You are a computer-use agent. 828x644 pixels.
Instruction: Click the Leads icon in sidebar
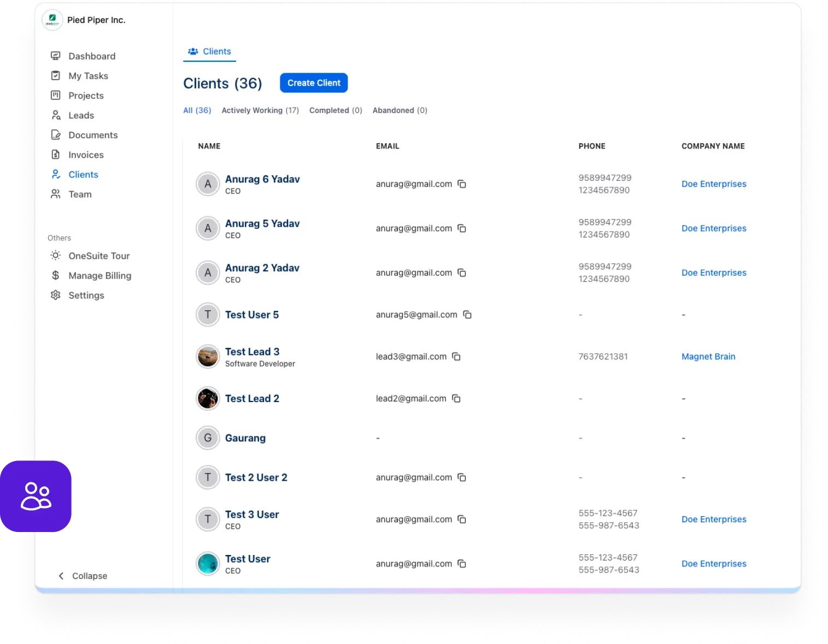pos(55,115)
